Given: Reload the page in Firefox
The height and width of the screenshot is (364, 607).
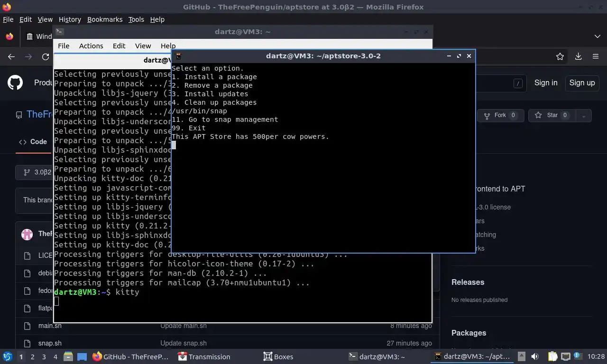Looking at the screenshot, I should [x=46, y=56].
